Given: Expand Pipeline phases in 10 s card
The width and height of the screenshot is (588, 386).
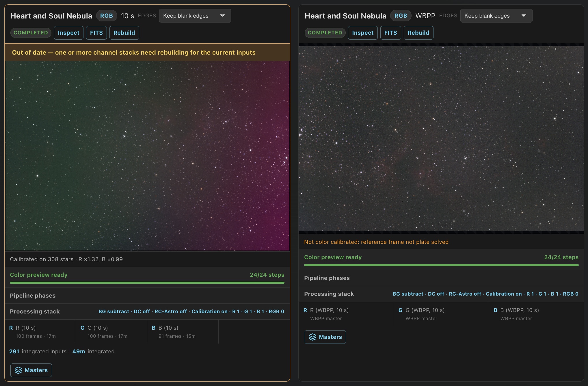Looking at the screenshot, I should (x=147, y=296).
